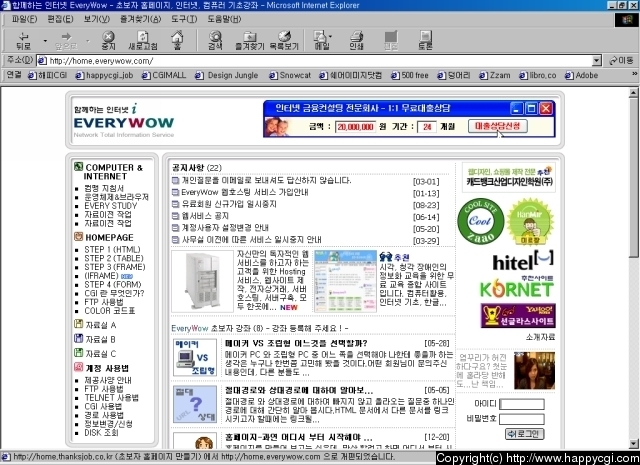Open the History toolbar icon
Screen dimensions: 640x465
pyautogui.click(x=284, y=40)
